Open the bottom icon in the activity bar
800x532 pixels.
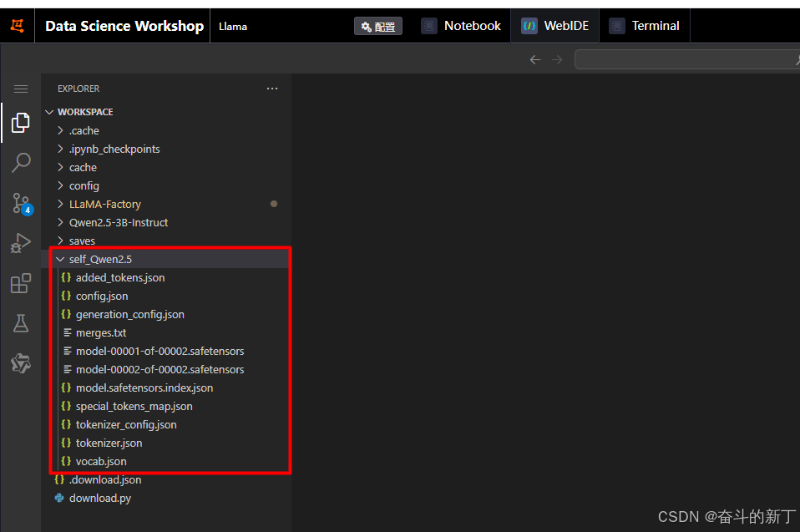(x=20, y=363)
